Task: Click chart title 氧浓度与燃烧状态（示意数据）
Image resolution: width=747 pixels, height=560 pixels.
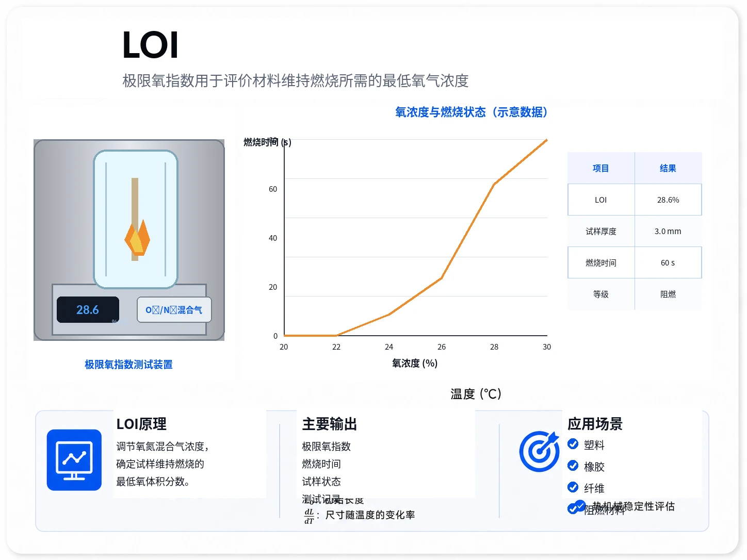Action: pos(471,112)
